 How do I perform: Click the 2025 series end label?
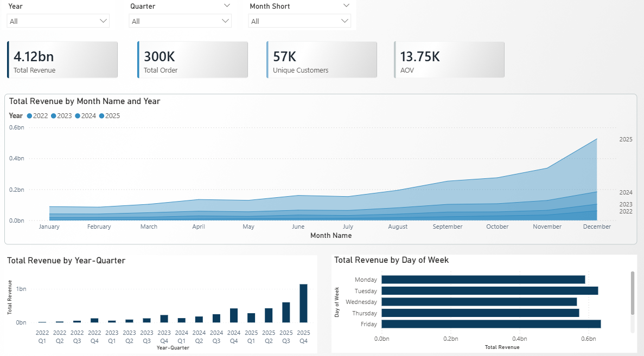click(626, 139)
